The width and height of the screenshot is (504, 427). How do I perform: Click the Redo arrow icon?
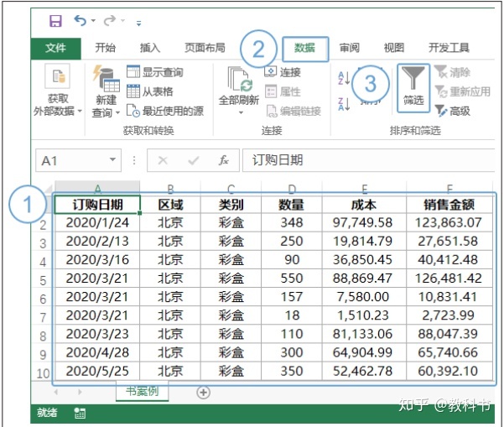coord(110,21)
